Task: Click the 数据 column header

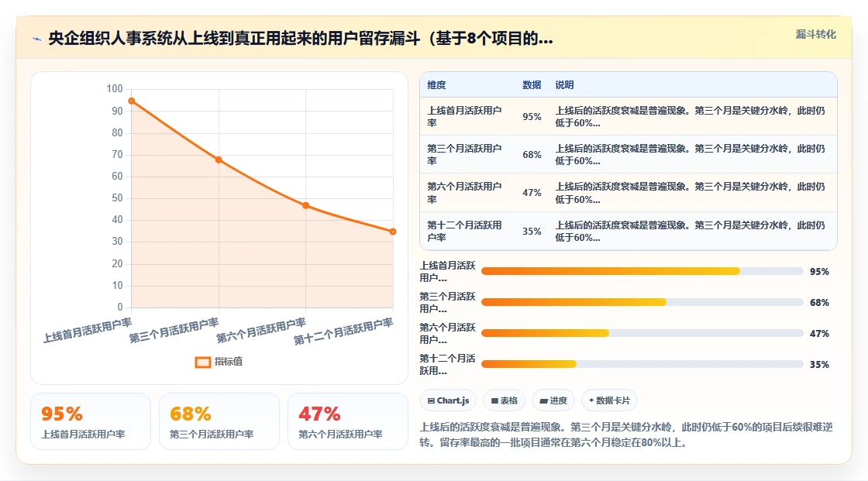Action: click(532, 84)
